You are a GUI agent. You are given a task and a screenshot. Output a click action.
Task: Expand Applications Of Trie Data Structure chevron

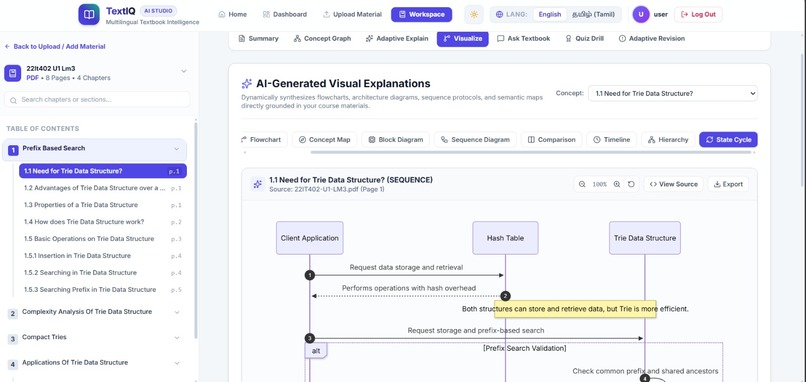(176, 363)
